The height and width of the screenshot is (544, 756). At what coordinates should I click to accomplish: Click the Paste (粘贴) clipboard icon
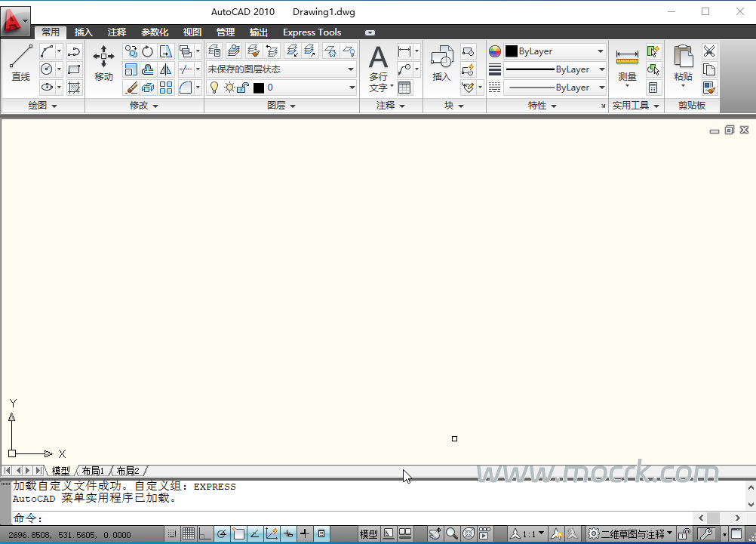[x=683, y=63]
